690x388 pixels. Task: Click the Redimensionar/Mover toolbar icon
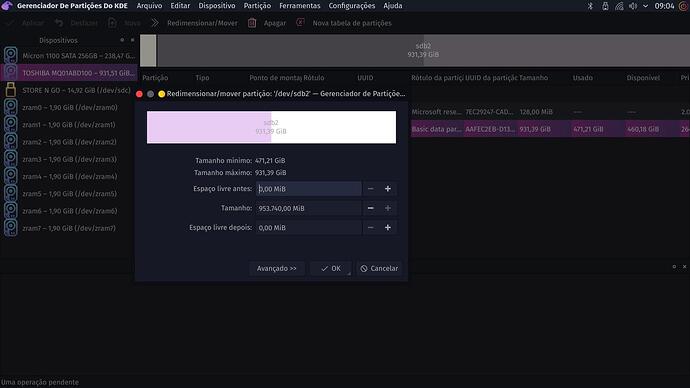pos(155,23)
